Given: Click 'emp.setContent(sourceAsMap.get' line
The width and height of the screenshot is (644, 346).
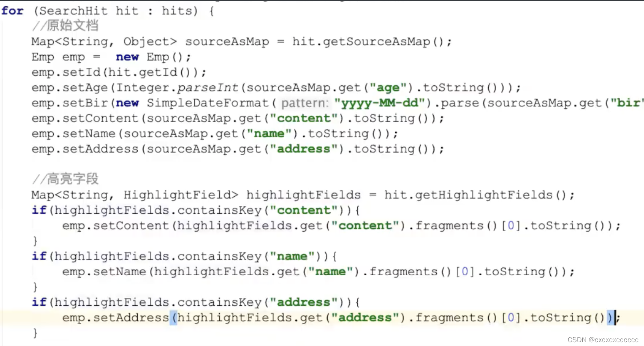Looking at the screenshot, I should point(238,118).
